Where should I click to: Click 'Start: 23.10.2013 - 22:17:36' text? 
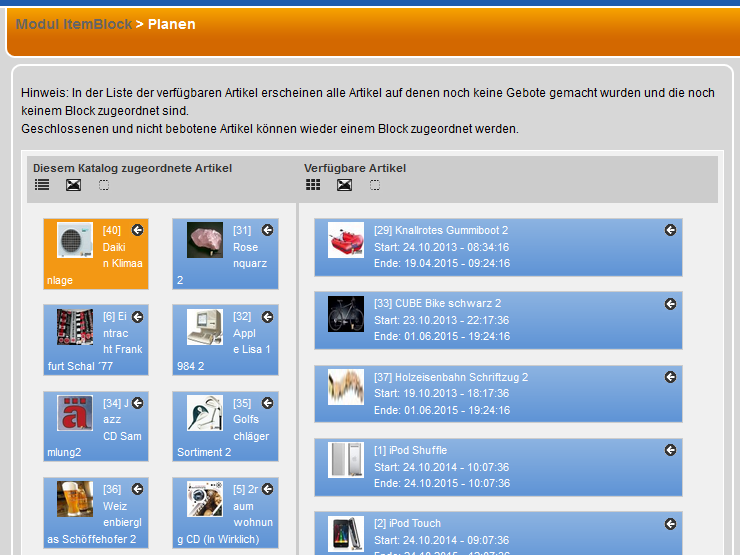tap(441, 320)
